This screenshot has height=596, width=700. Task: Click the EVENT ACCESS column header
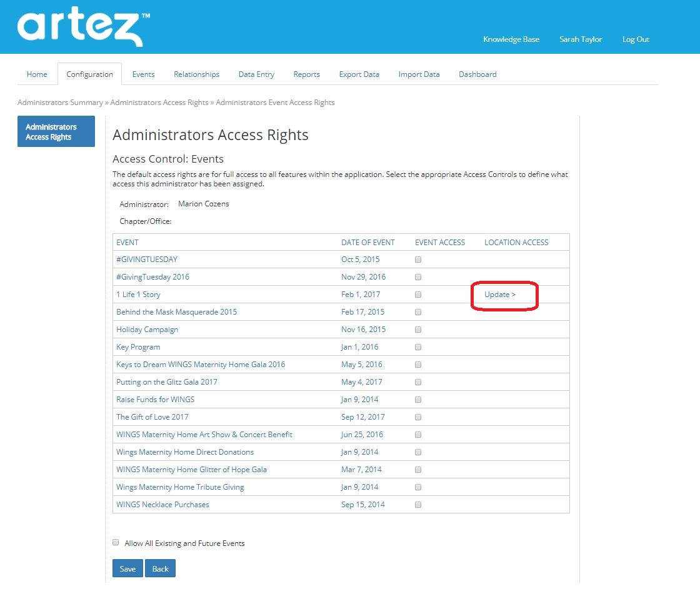[440, 243]
